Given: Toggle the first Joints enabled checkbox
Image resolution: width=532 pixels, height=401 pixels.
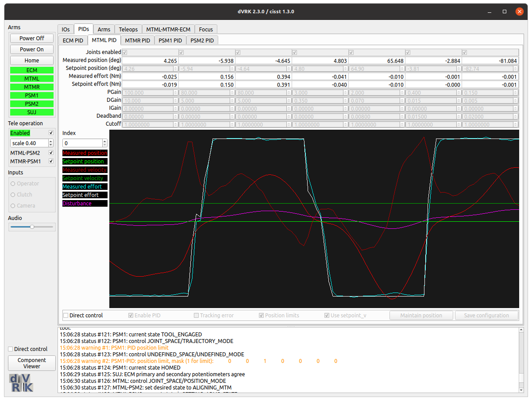Looking at the screenshot, I should click(x=125, y=52).
